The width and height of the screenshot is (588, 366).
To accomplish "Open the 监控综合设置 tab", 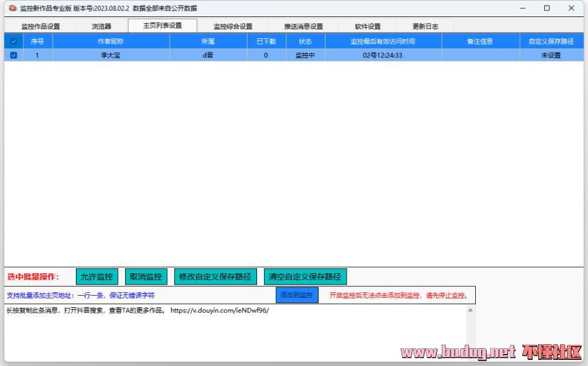I will [x=232, y=27].
